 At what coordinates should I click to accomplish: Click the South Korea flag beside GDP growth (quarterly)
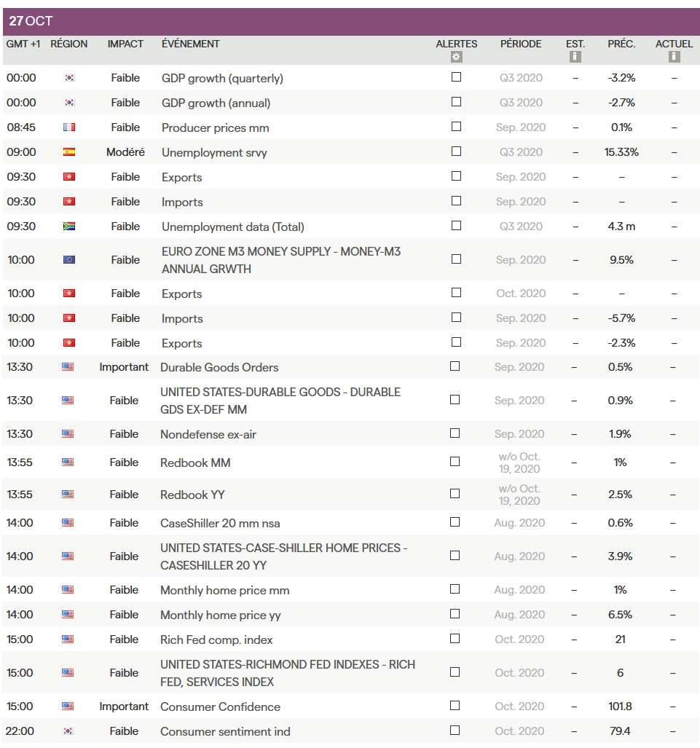point(69,78)
